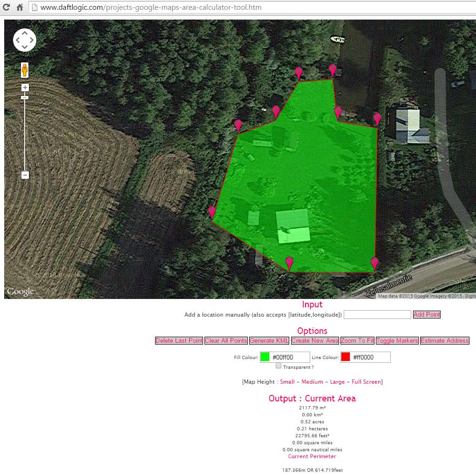The image size is (476, 475).
Task: Set map height to Small
Action: point(287,382)
